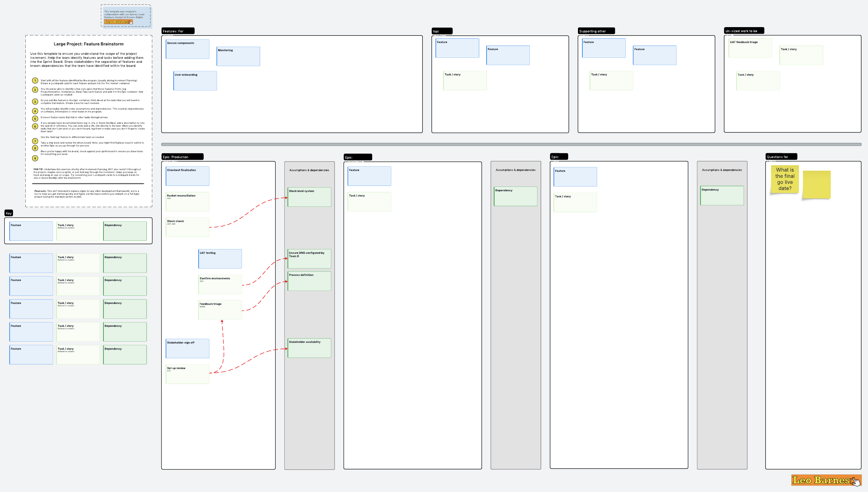Select the UAT testing feature card

[220, 259]
